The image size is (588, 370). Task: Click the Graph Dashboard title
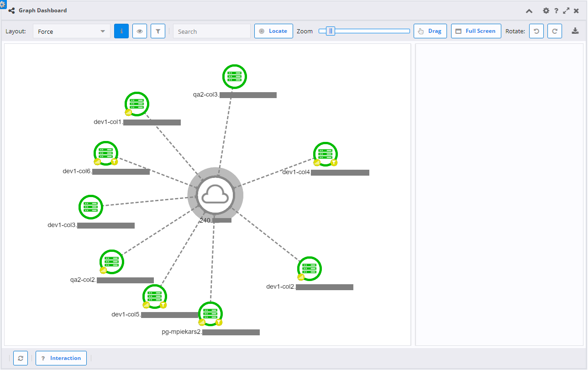coord(42,10)
